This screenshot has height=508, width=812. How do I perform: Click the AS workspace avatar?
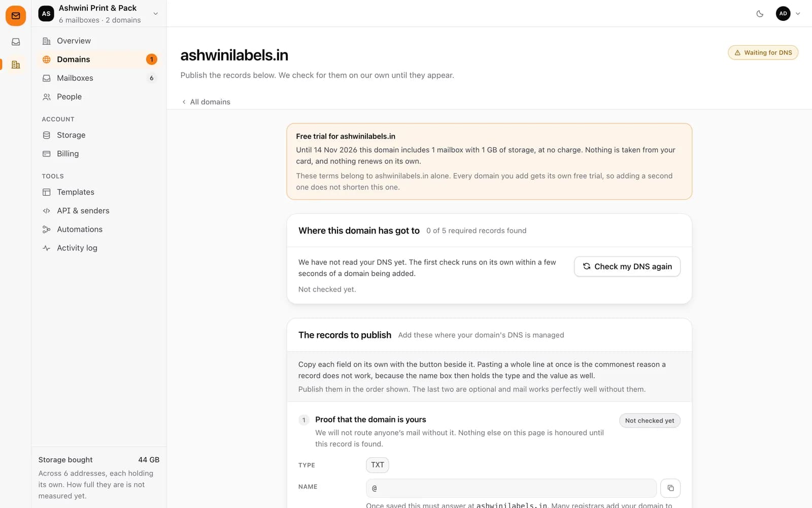tap(46, 14)
